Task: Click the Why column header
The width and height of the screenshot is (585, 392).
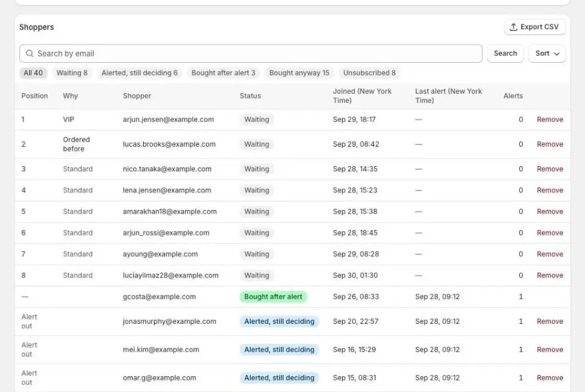Action: click(x=71, y=96)
